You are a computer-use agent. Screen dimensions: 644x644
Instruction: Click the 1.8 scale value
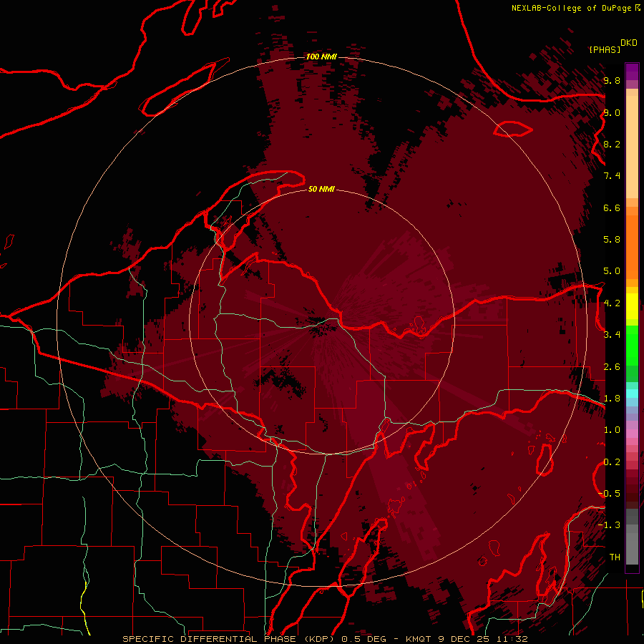click(x=612, y=399)
